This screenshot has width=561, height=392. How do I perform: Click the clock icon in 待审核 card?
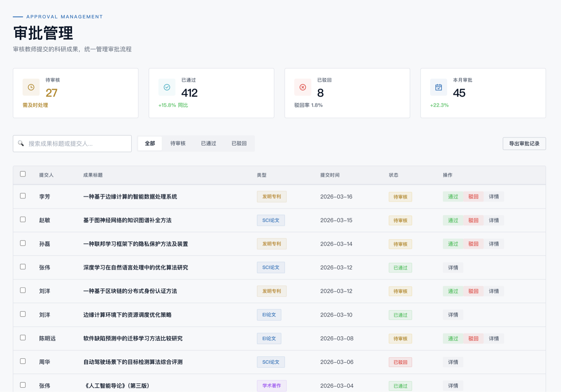tap(31, 87)
